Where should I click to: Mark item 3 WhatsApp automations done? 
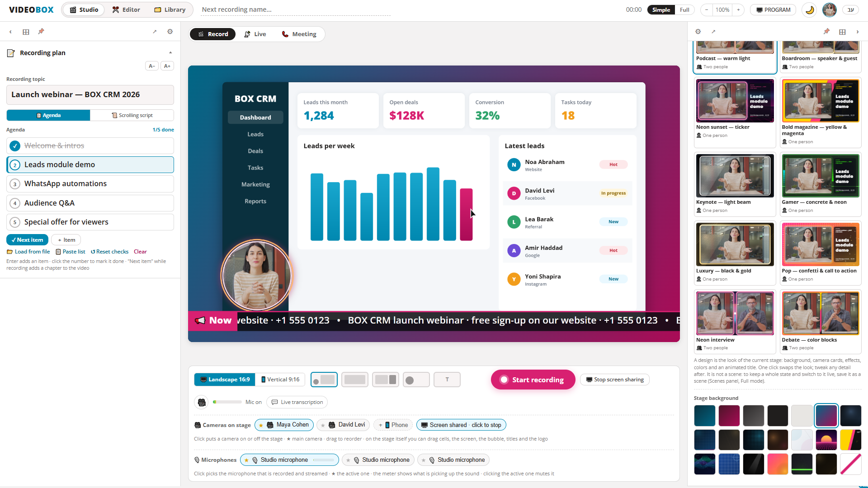[x=15, y=184]
